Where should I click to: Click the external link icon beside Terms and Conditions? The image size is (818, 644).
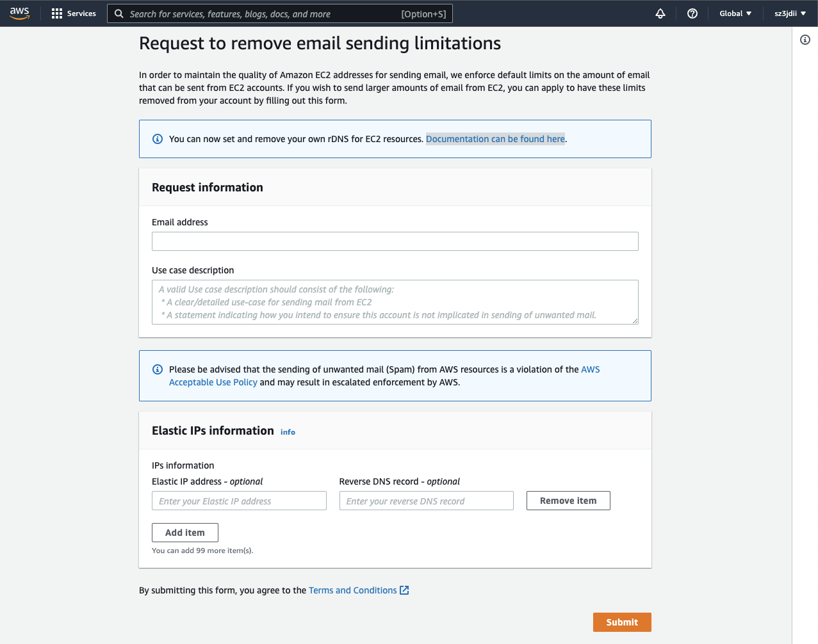tap(404, 590)
